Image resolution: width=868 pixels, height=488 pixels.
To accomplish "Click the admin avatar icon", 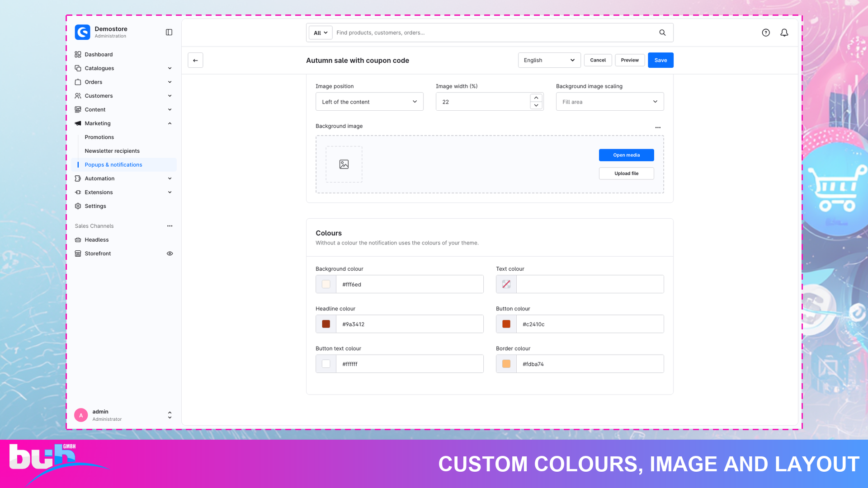I will click(x=81, y=415).
